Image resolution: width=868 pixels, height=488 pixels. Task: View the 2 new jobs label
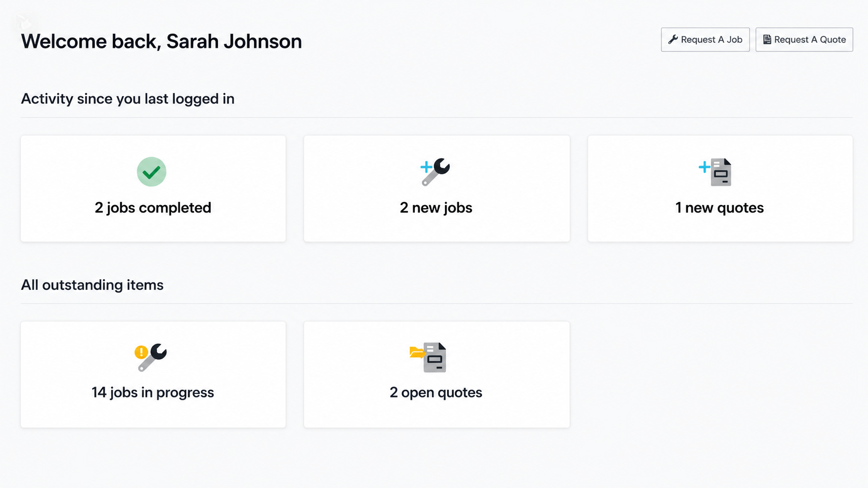click(436, 208)
